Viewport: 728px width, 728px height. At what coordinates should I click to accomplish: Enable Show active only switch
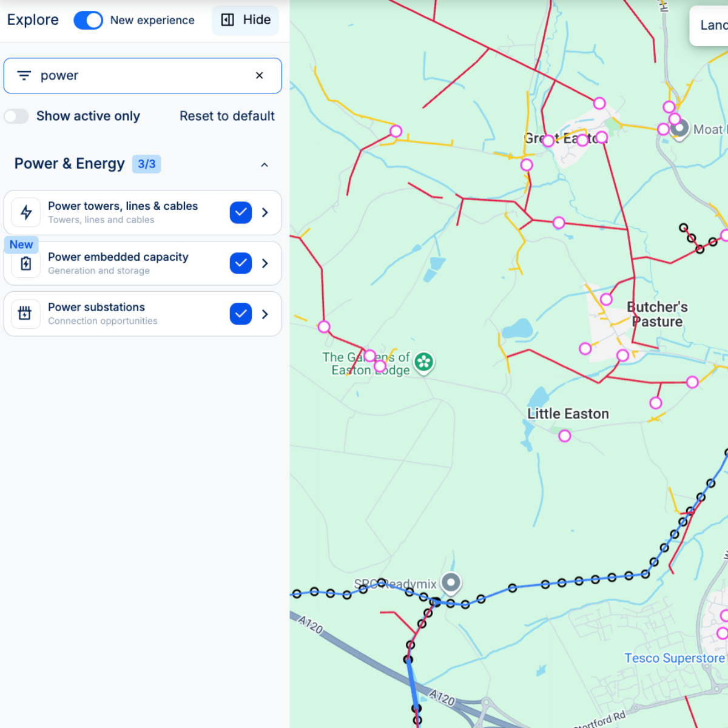point(17,116)
